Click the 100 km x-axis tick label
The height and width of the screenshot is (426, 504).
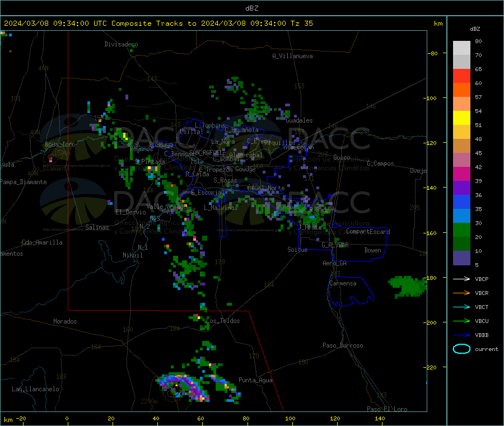pos(290,418)
